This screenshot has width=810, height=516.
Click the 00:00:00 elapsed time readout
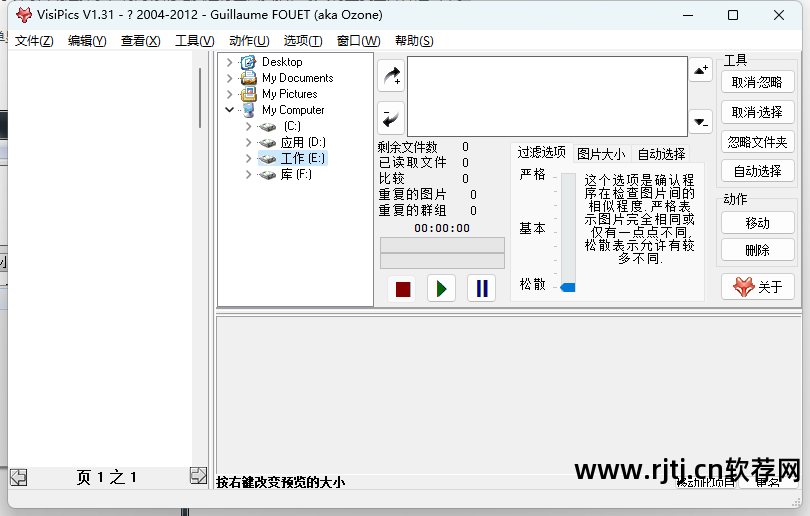(x=442, y=228)
